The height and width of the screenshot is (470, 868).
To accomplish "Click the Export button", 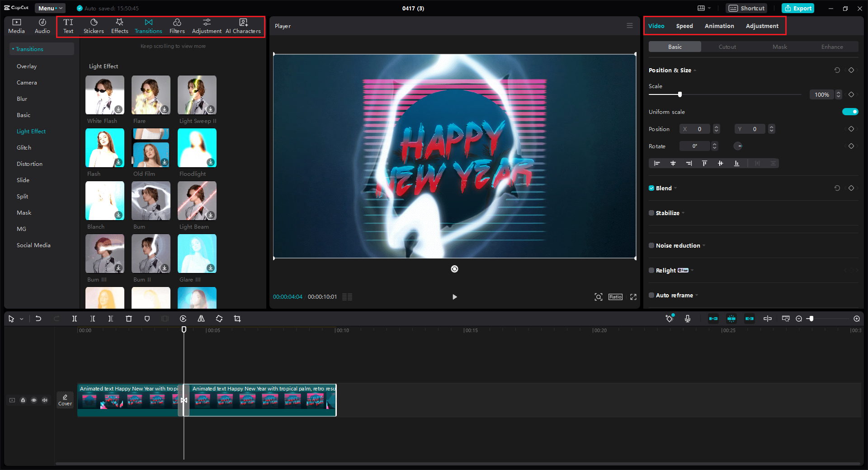I will [798, 8].
